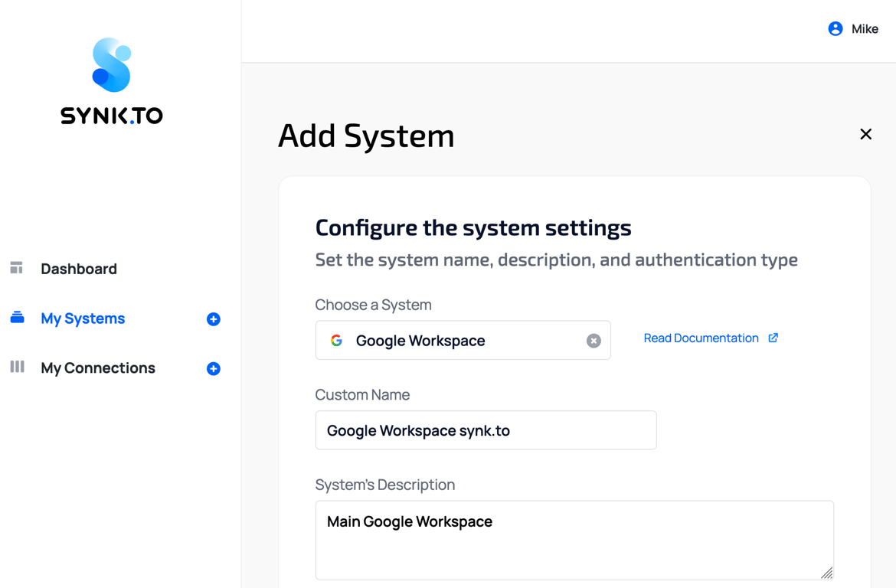The height and width of the screenshot is (588, 896).
Task: Click the Google G logo in selector
Action: click(x=336, y=341)
